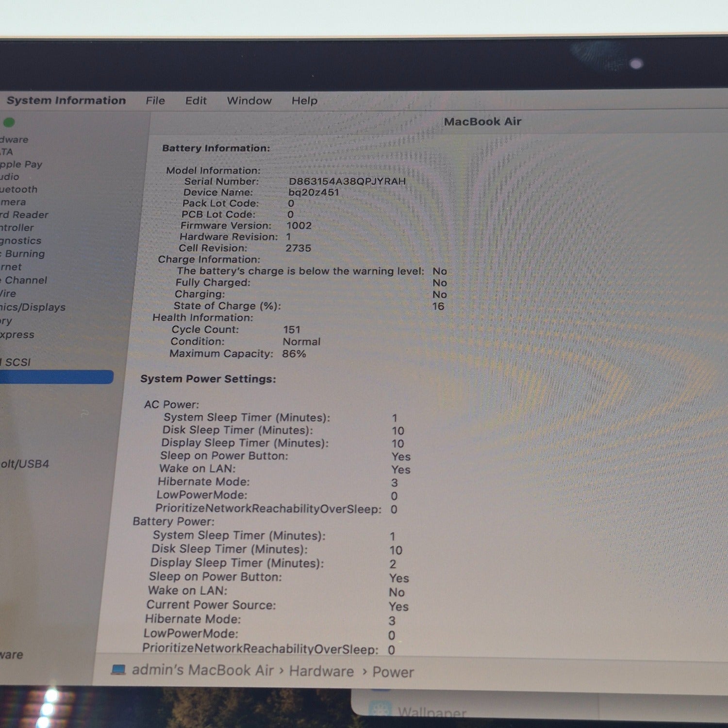
Task: Select Power in the path bar
Action: point(393,672)
